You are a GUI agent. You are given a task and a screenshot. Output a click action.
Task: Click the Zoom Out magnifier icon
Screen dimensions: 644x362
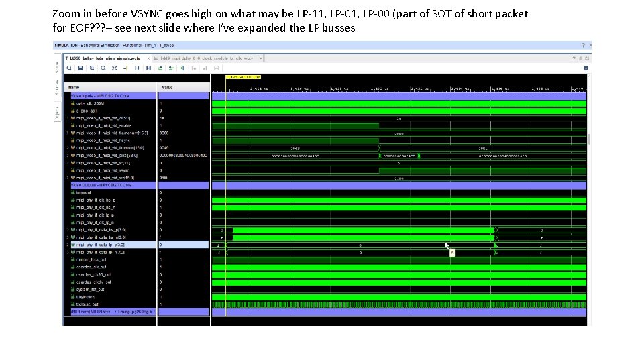[103, 68]
